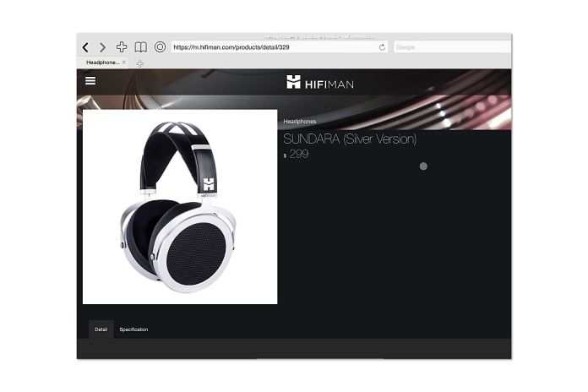This screenshot has width=588, height=392.
Task: Open the bookmarks book icon
Action: pos(140,47)
